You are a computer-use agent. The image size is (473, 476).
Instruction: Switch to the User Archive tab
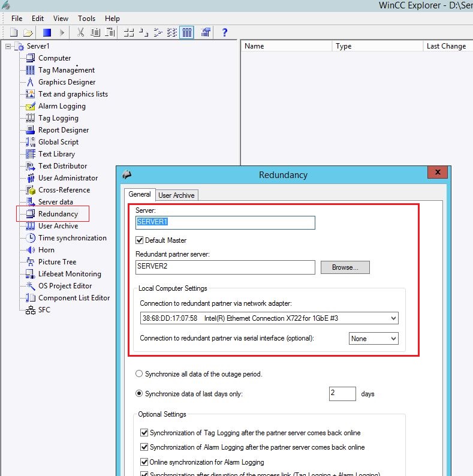[176, 195]
